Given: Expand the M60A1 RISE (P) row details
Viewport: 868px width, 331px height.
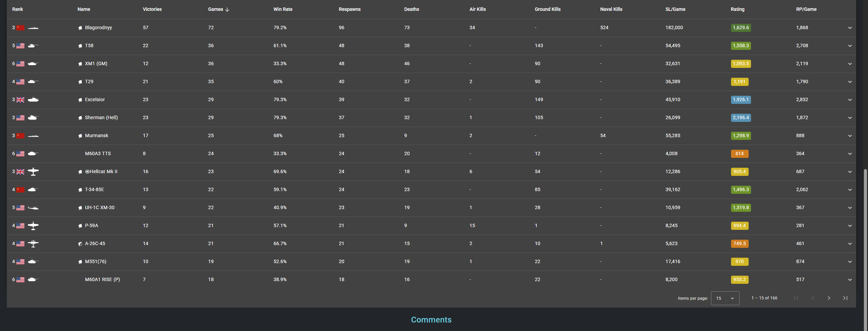Looking at the screenshot, I should (850, 280).
